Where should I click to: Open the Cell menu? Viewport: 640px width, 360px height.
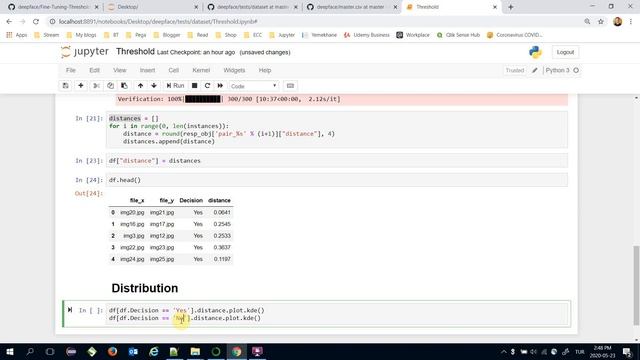(x=173, y=70)
